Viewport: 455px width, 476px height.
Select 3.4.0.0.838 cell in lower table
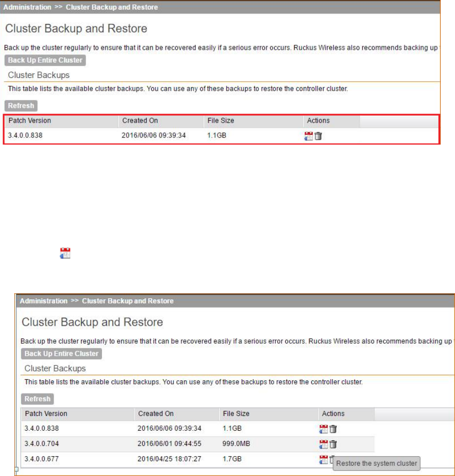pos(42,428)
